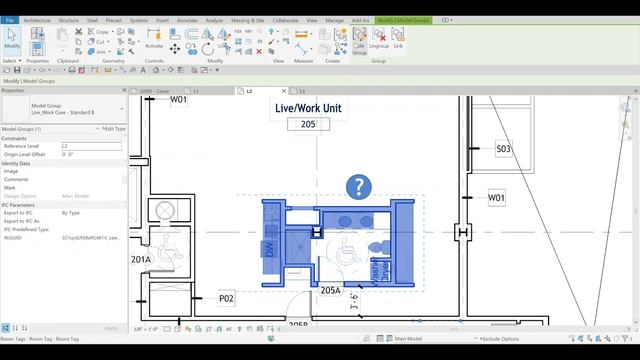640x360 pixels.
Task: Open the Cope tool dropdown arrow
Action: pos(113,32)
